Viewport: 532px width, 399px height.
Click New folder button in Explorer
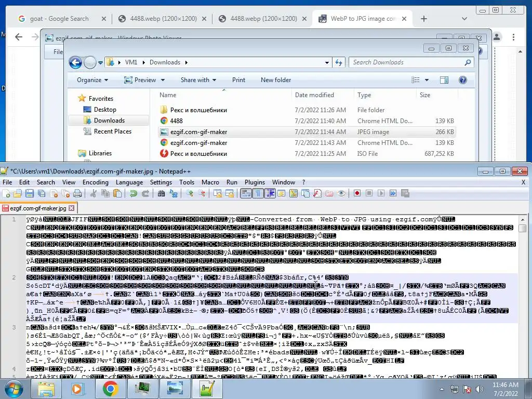pos(276,79)
